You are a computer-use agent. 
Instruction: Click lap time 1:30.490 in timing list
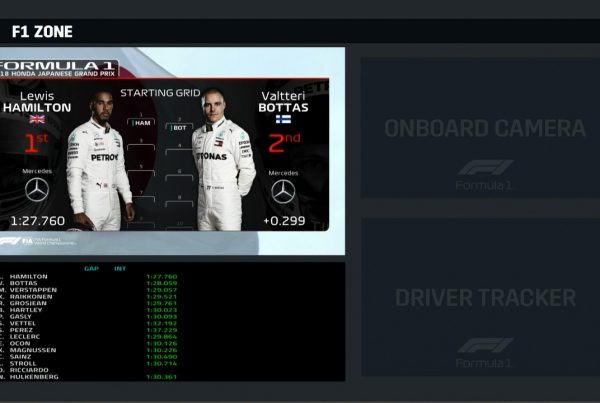click(162, 357)
